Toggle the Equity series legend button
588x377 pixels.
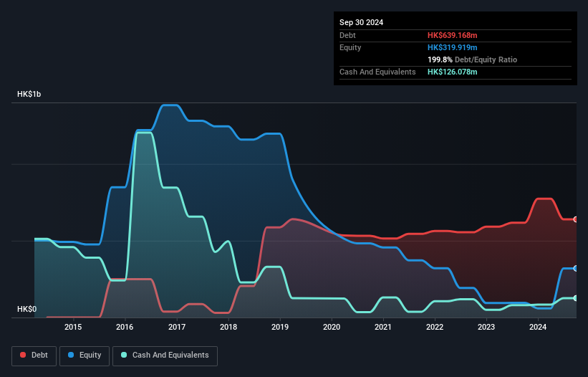tap(85, 355)
